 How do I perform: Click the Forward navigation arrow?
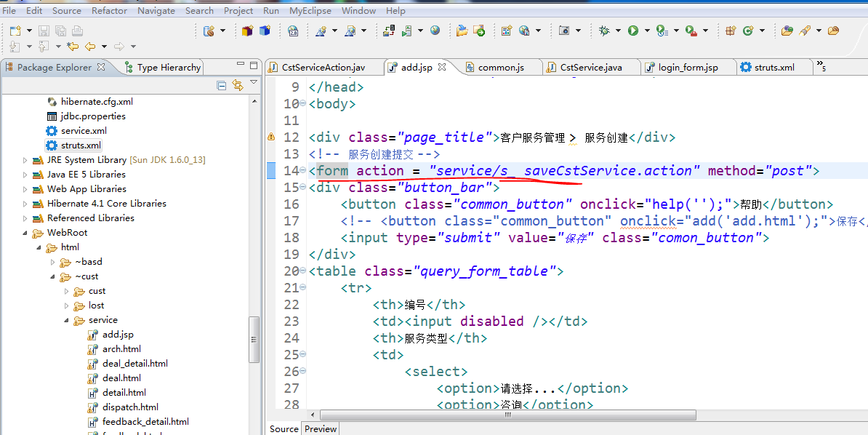click(119, 47)
